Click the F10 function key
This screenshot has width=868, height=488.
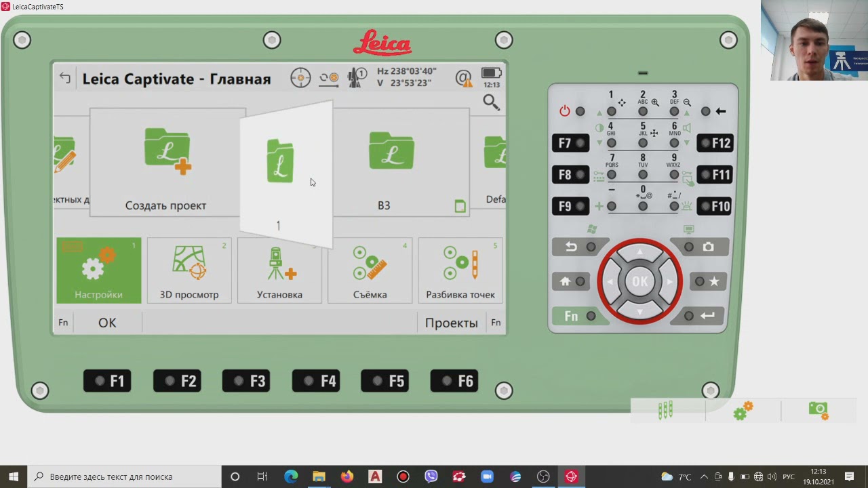pyautogui.click(x=715, y=206)
